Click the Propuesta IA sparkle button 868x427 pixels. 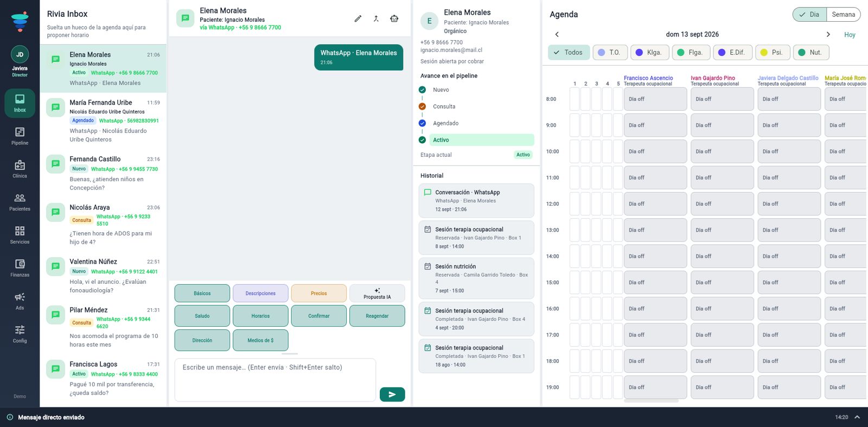coord(377,294)
